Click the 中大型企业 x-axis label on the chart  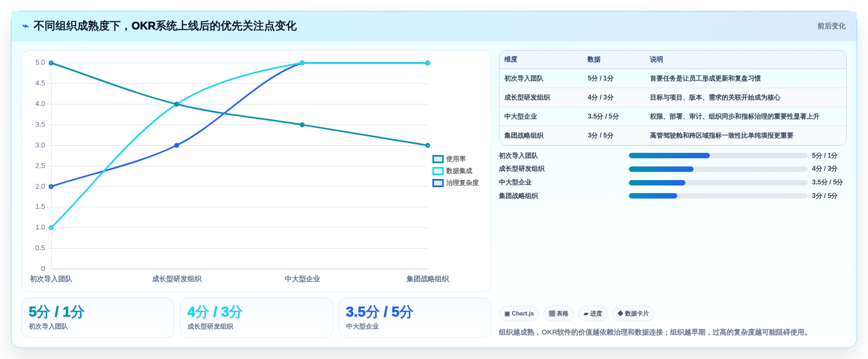point(302,279)
